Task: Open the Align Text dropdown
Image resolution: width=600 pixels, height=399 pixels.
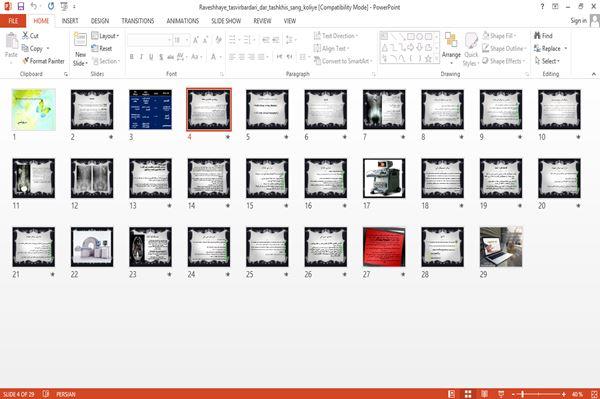Action: tap(331, 48)
